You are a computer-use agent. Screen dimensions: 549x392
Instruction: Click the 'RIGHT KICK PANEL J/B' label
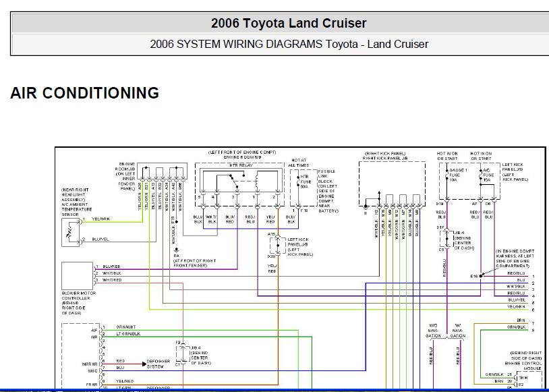click(385, 159)
